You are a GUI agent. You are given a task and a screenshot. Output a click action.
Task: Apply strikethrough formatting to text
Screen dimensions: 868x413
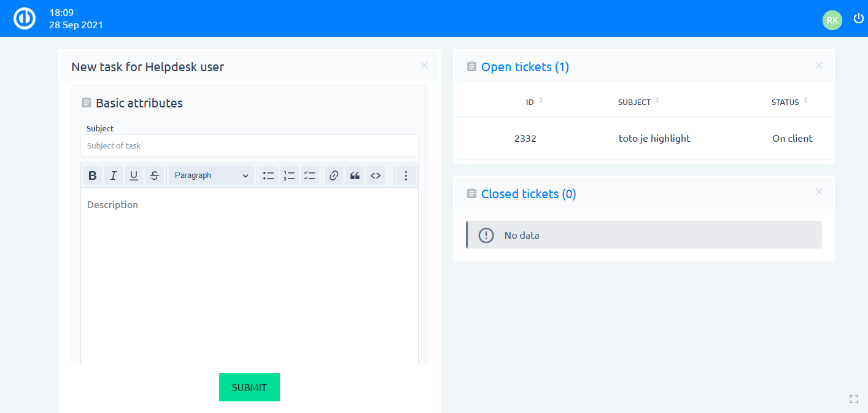(x=155, y=176)
